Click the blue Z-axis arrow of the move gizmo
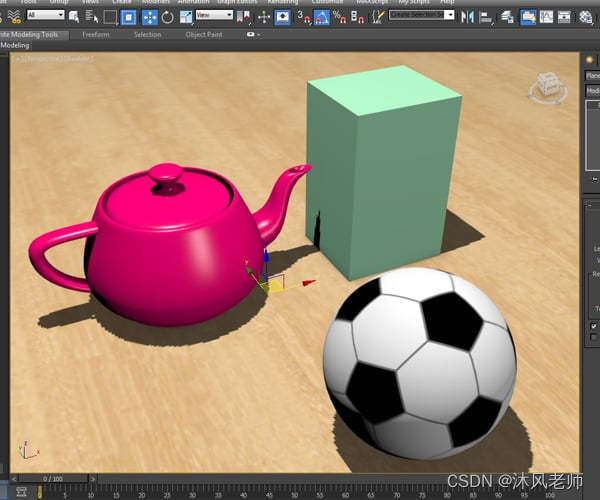 pyautogui.click(x=266, y=256)
